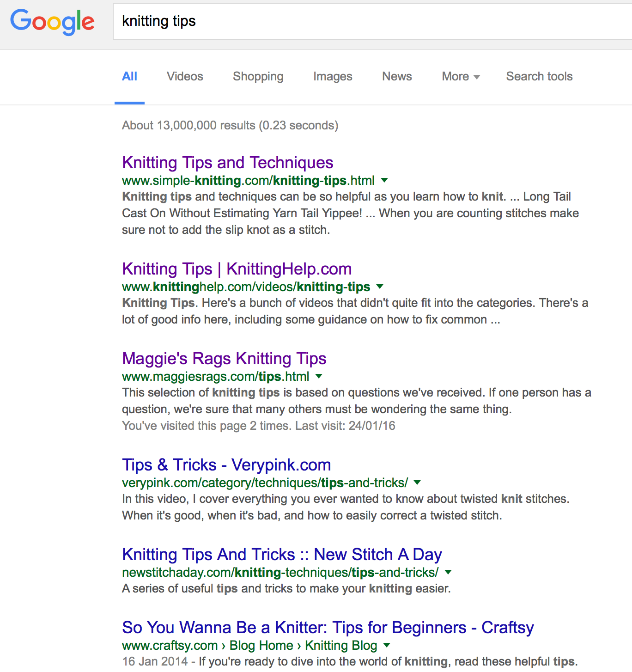The width and height of the screenshot is (632, 672).
Task: Switch to the Videos tab
Action: [185, 76]
